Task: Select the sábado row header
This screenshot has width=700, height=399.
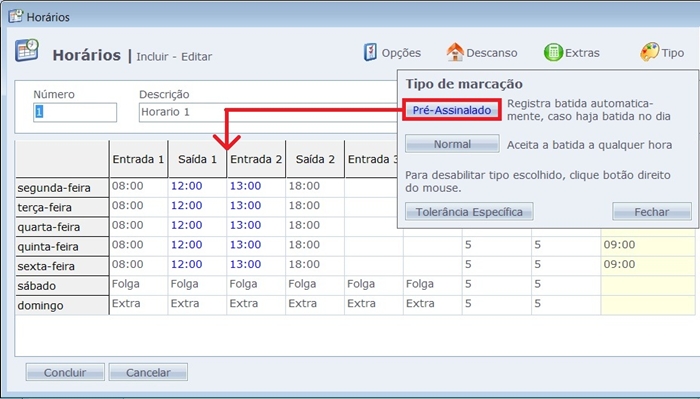Action: [62, 286]
